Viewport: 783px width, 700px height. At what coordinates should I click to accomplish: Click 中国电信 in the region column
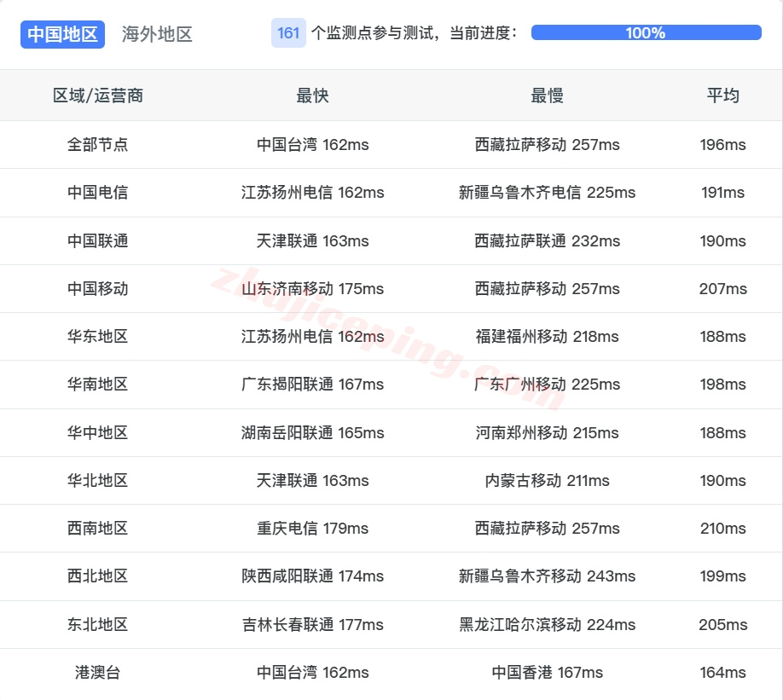pos(96,193)
